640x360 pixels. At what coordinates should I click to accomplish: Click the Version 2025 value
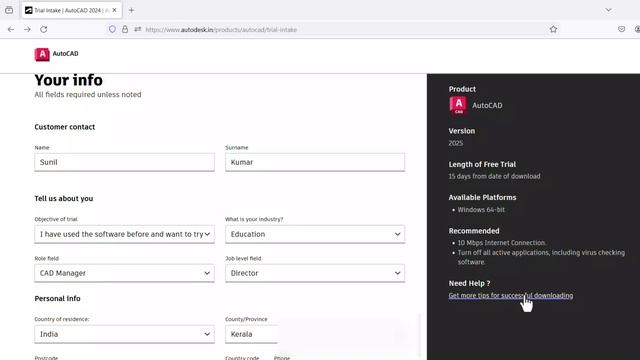coord(456,143)
